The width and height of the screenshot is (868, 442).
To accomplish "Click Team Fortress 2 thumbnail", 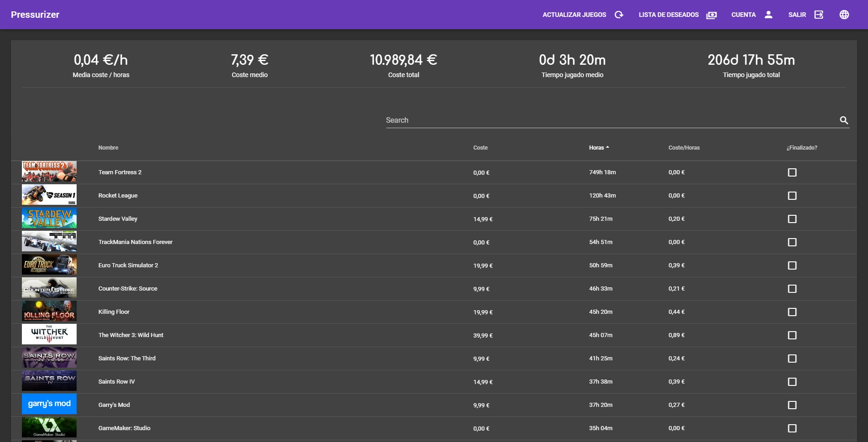I will tap(49, 172).
